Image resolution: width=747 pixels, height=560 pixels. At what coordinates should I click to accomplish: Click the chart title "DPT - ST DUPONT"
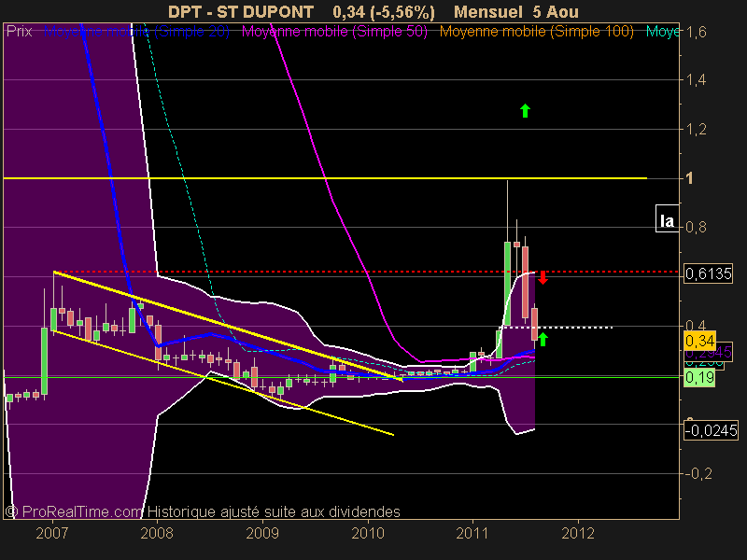click(241, 11)
